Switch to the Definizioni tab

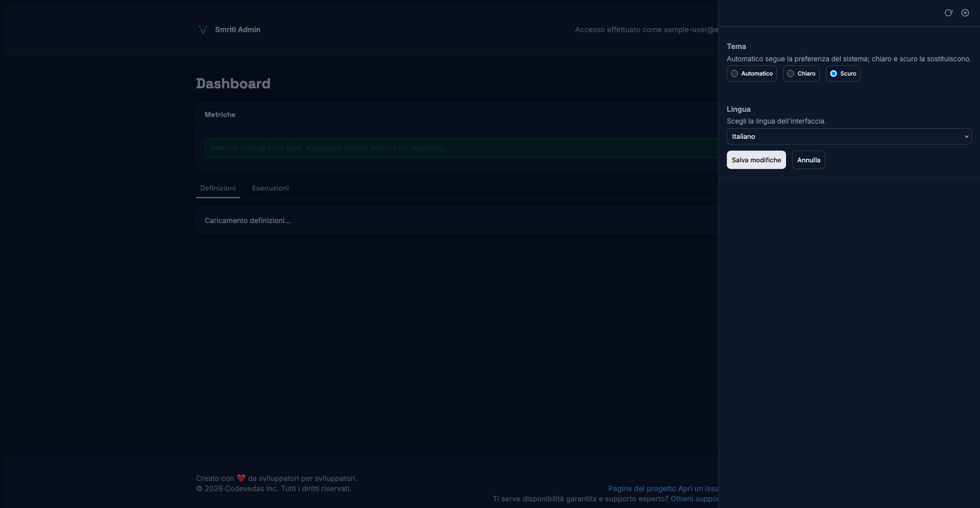(x=217, y=188)
